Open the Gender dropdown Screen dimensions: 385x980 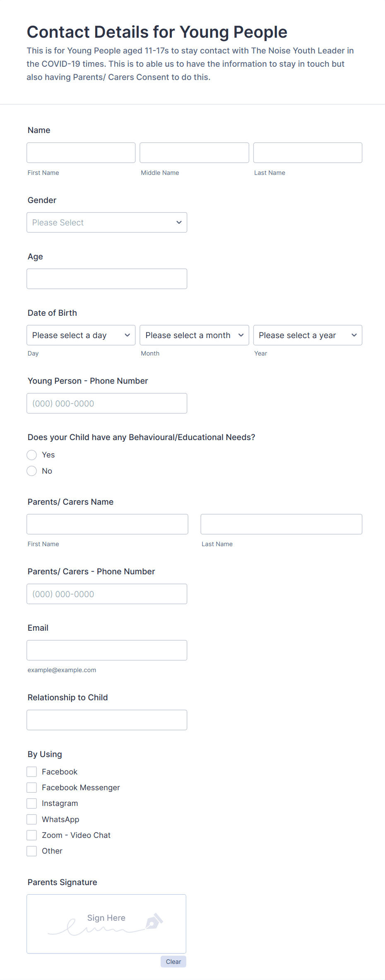coord(107,222)
